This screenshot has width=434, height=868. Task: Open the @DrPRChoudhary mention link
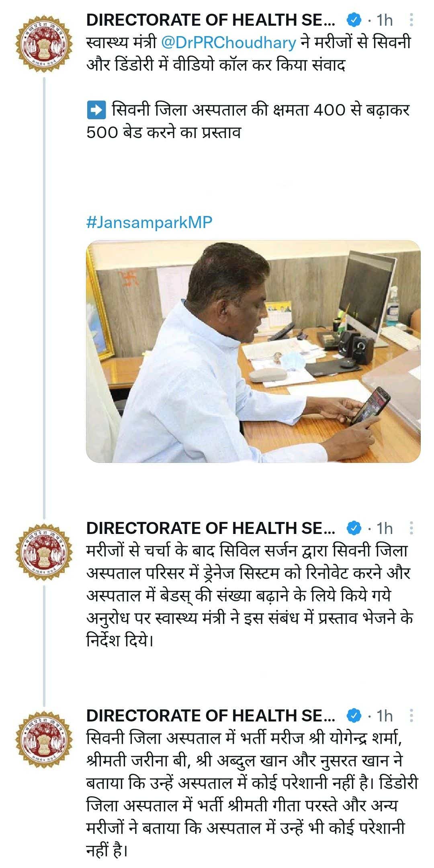[x=228, y=43]
